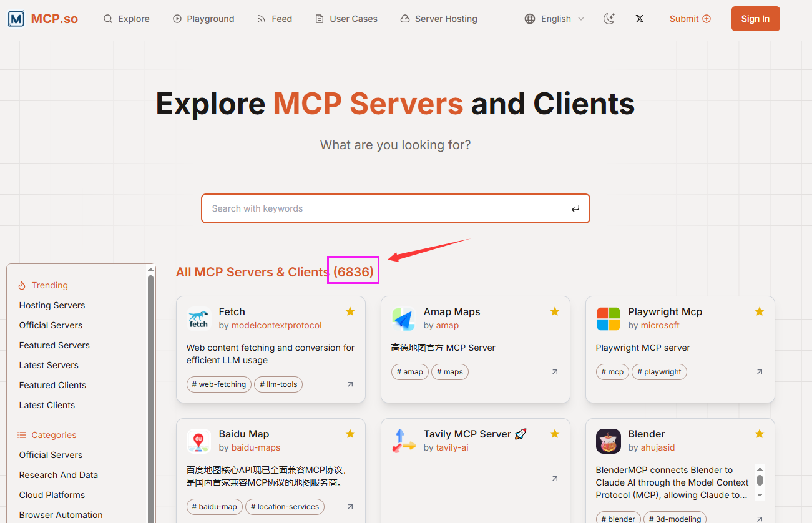Click the star on Playwright Mcp card
The width and height of the screenshot is (812, 523).
coord(760,311)
